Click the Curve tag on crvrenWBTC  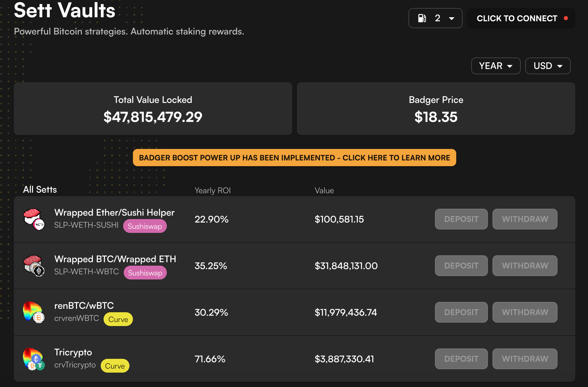tap(118, 319)
